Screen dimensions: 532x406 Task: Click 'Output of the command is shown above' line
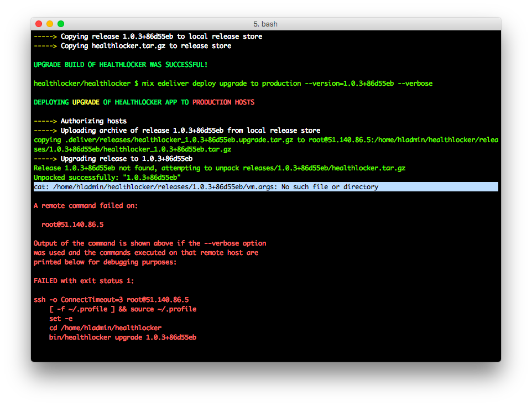click(x=150, y=243)
